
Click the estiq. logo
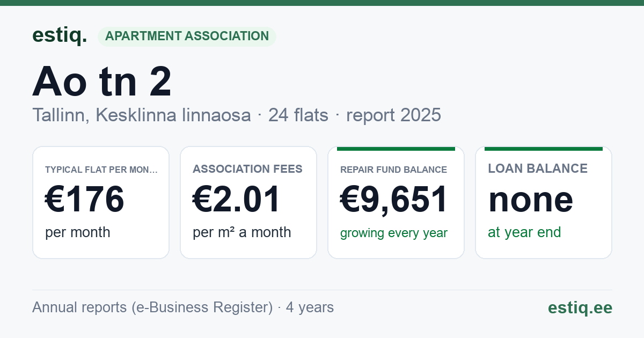pyautogui.click(x=60, y=35)
